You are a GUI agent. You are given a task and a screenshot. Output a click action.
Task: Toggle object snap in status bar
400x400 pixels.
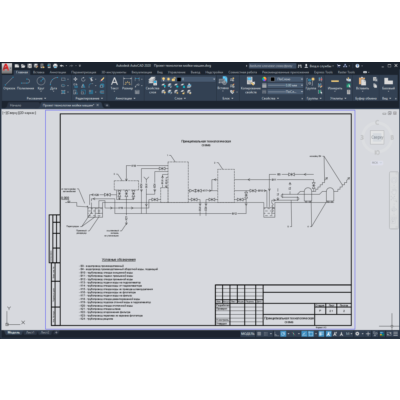coord(311,333)
